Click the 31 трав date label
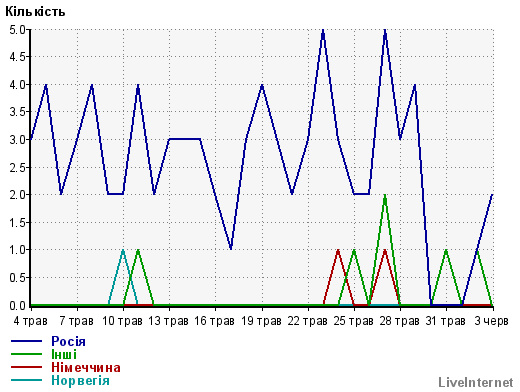The image size is (520, 392). click(445, 321)
